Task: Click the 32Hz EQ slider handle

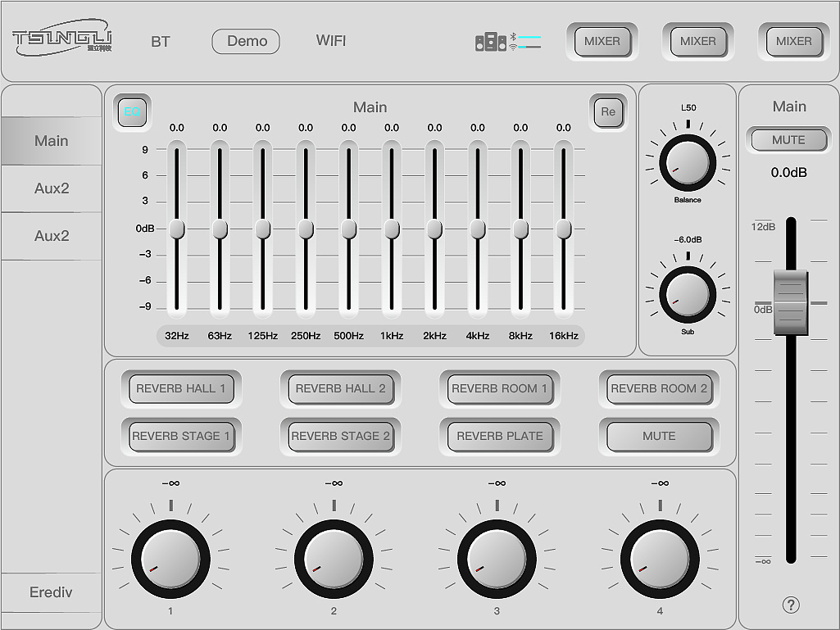Action: click(177, 229)
